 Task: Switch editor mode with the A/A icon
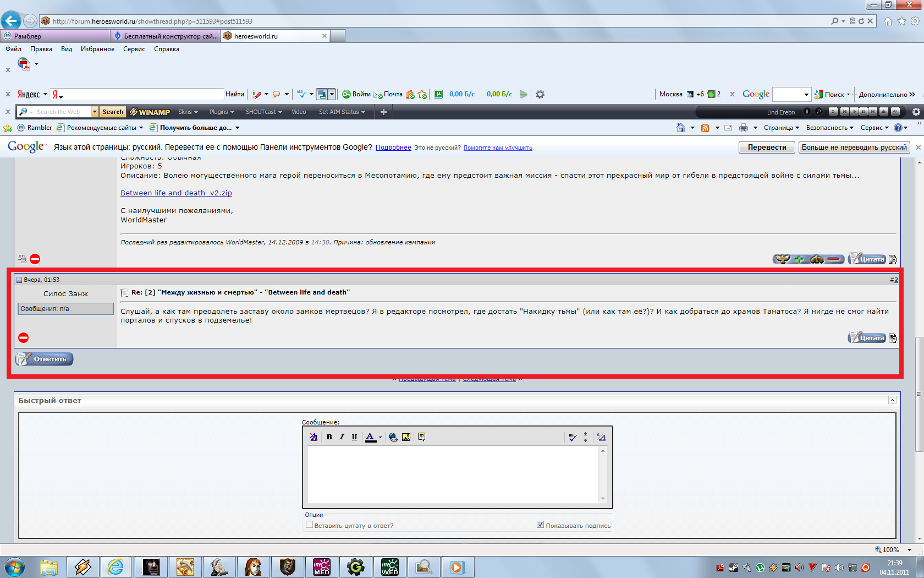[x=601, y=437]
